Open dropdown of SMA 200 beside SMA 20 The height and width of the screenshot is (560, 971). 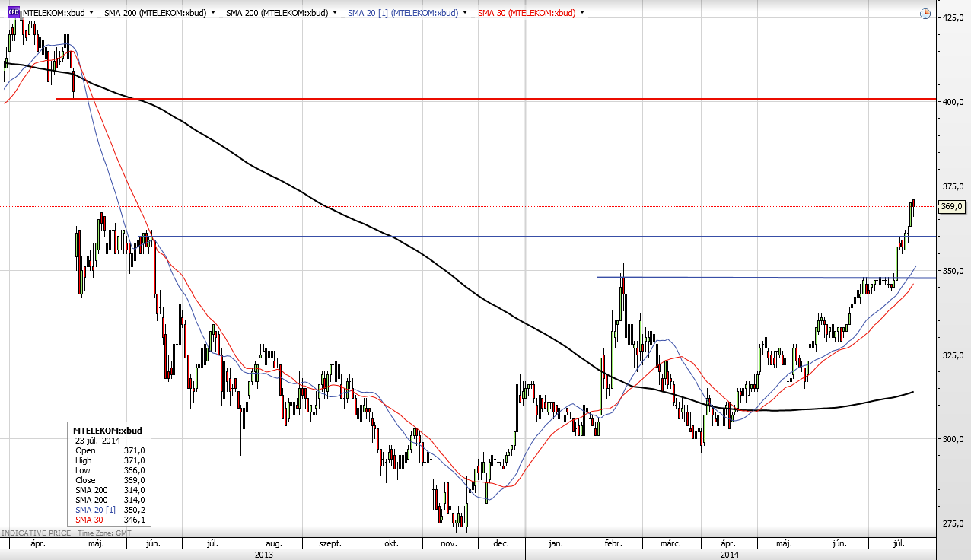(x=334, y=13)
